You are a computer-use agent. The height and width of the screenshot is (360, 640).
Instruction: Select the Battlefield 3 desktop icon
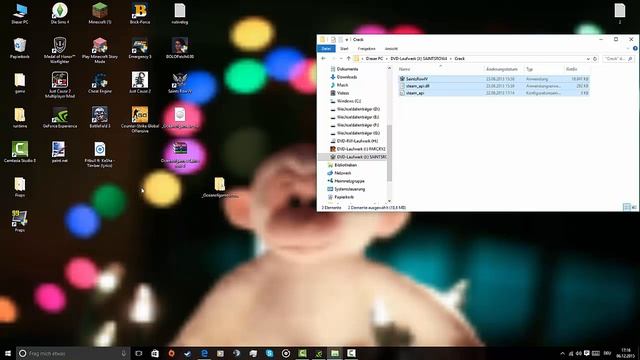tap(100, 118)
